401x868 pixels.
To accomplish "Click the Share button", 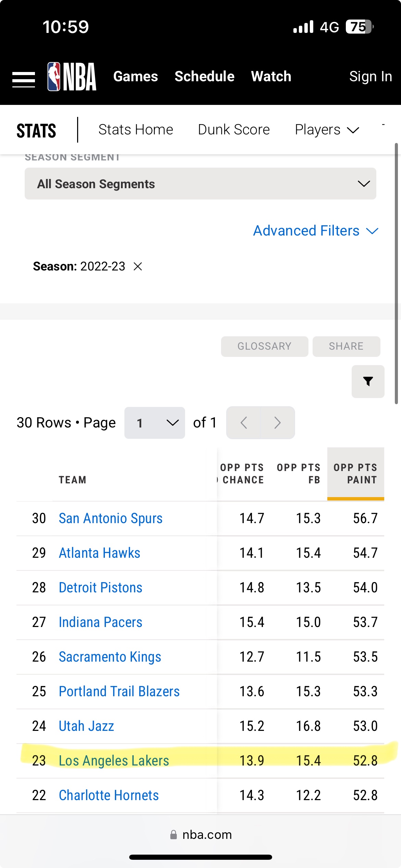I will [346, 346].
